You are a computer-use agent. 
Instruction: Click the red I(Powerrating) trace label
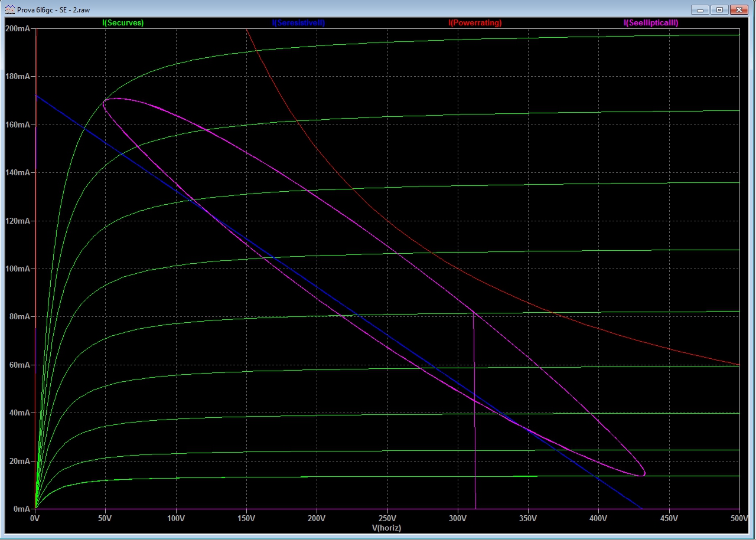tap(475, 23)
